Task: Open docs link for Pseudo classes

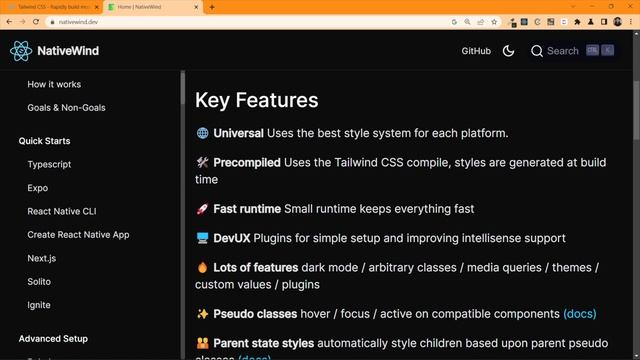Action: coord(580,314)
